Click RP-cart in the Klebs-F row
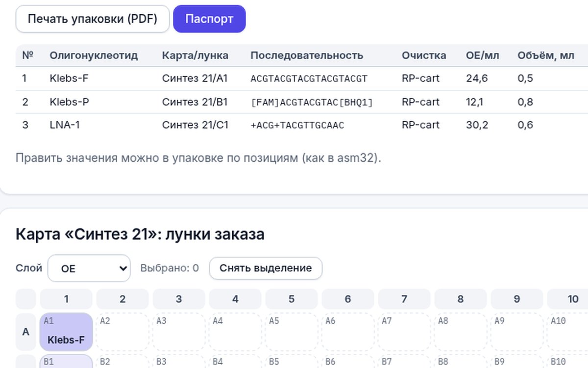 [x=420, y=79]
